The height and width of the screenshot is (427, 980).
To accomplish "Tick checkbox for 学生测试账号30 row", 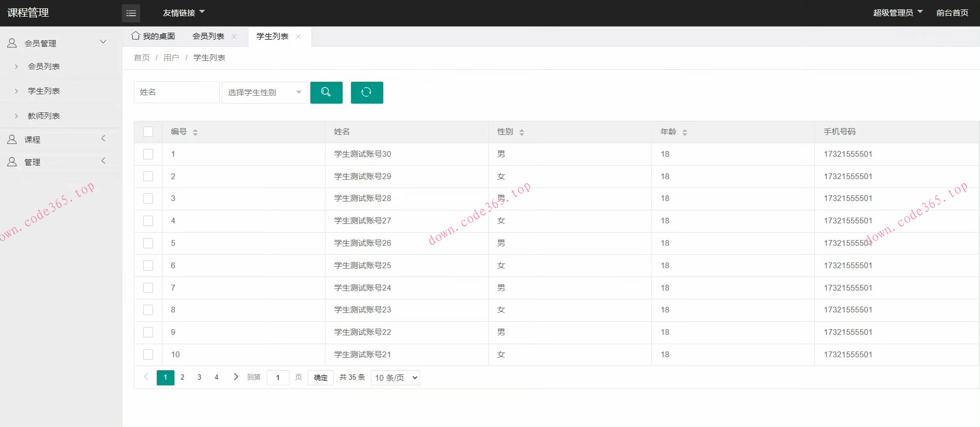I will (148, 154).
